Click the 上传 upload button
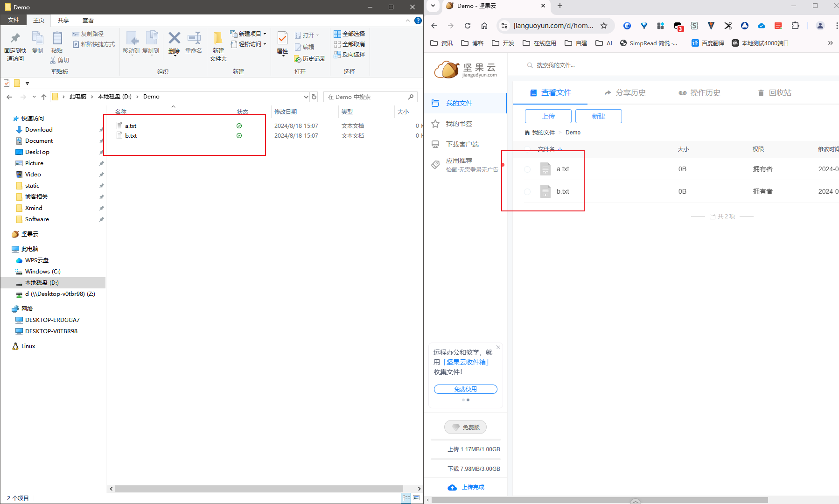The height and width of the screenshot is (504, 839). [x=548, y=116]
